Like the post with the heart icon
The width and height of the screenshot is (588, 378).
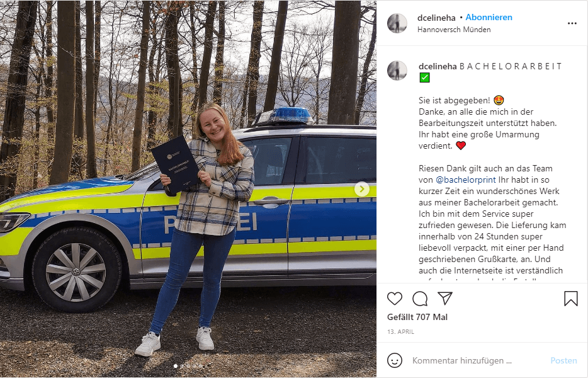click(x=395, y=299)
